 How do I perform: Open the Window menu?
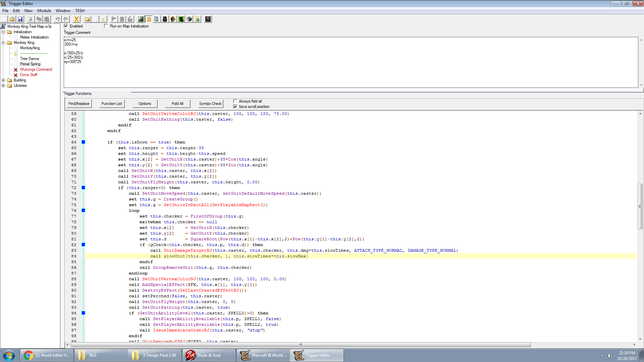(63, 11)
